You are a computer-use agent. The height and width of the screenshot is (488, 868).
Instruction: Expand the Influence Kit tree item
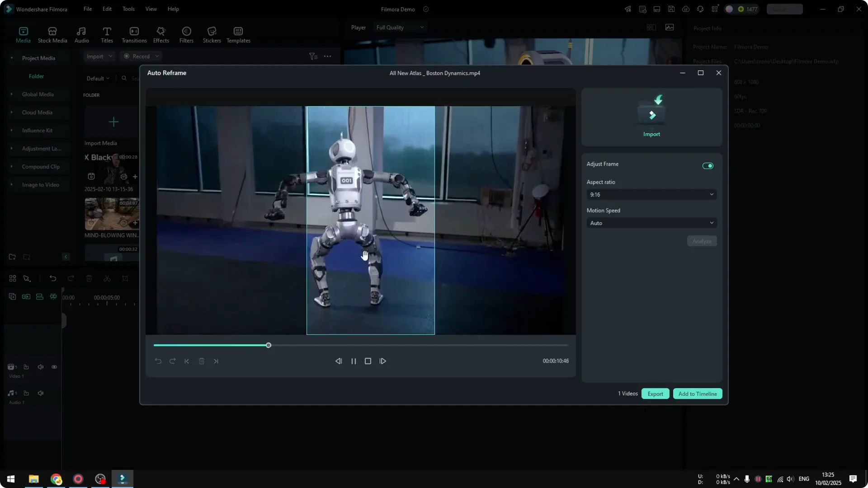point(12,131)
